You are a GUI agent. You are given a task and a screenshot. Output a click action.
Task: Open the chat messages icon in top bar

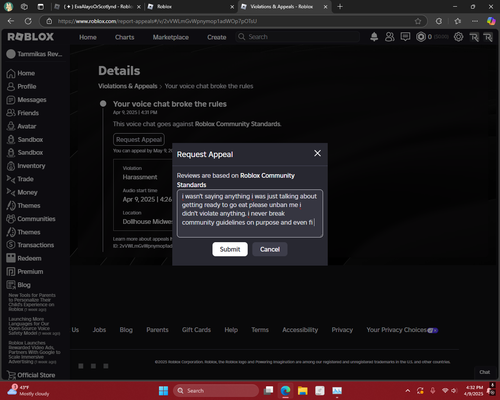coord(405,37)
